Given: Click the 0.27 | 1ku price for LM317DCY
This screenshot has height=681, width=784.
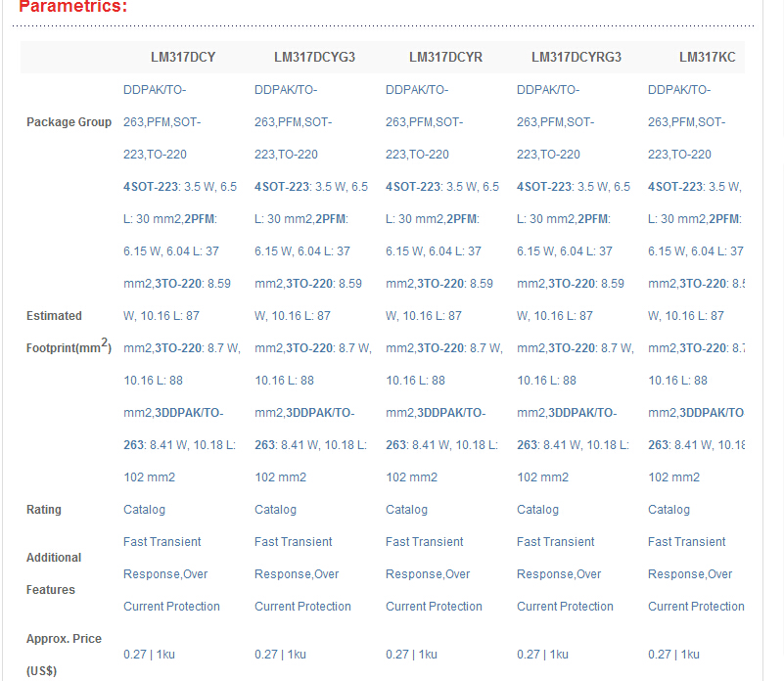Looking at the screenshot, I should [x=150, y=655].
